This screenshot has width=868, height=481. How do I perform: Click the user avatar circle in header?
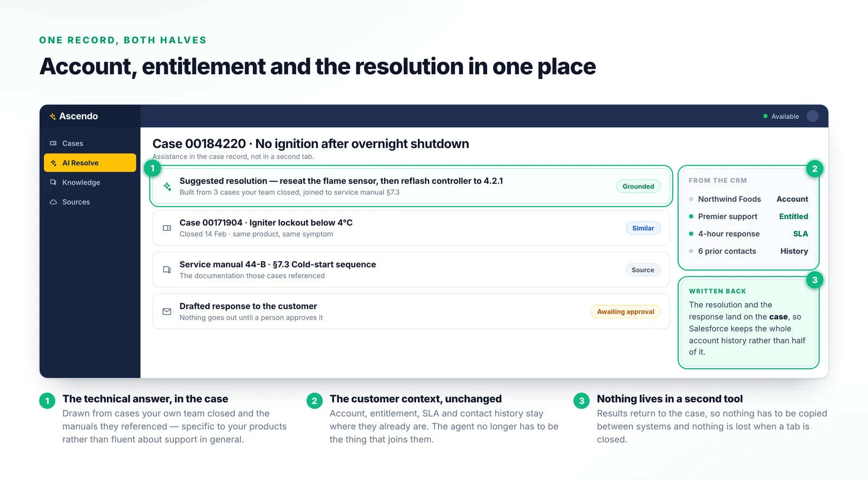(812, 116)
